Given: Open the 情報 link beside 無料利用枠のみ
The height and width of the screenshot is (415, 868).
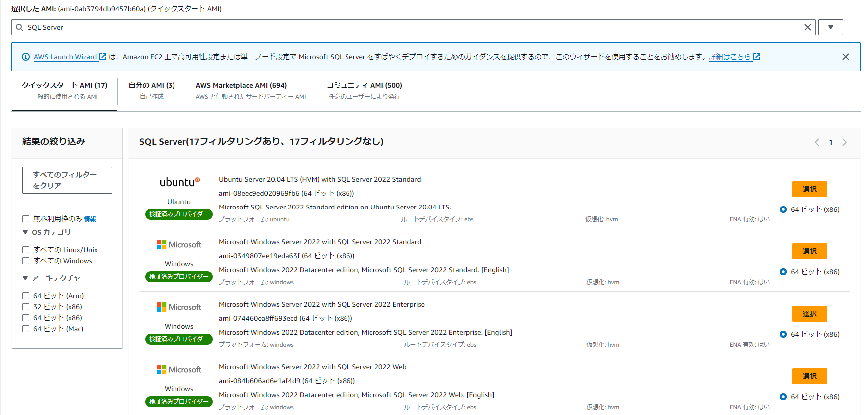Looking at the screenshot, I should (x=90, y=219).
